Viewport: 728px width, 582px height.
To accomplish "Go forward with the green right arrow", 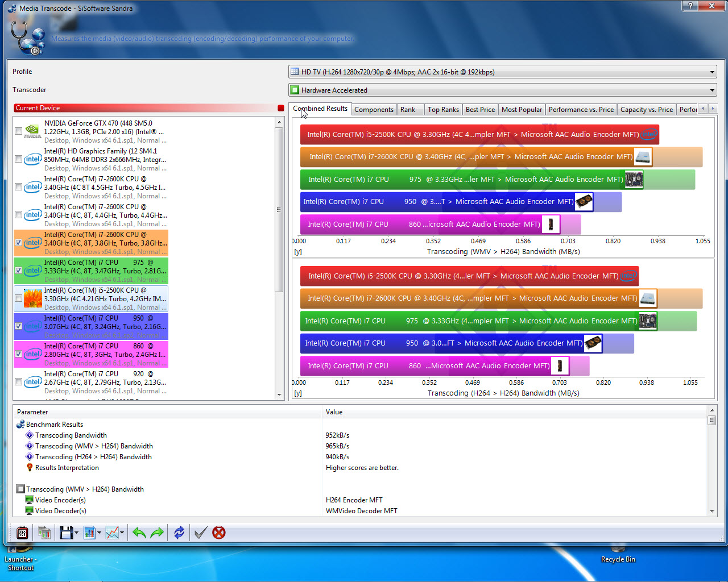I will pos(157,533).
